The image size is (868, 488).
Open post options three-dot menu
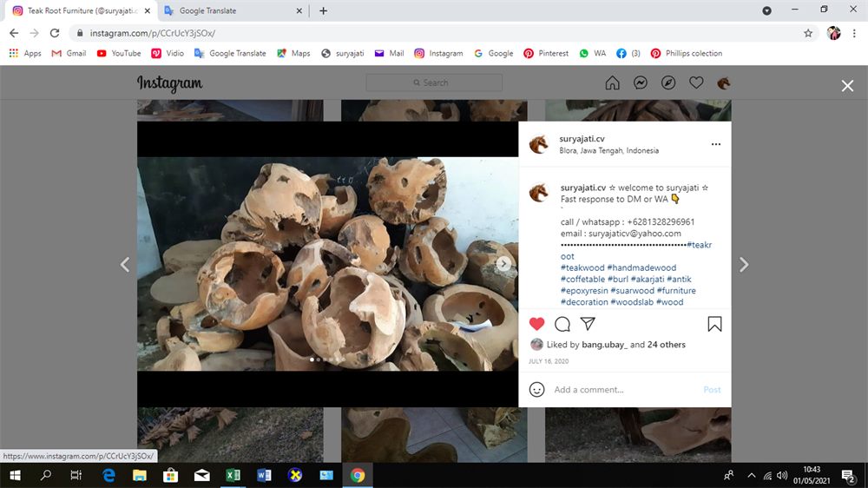pos(716,144)
